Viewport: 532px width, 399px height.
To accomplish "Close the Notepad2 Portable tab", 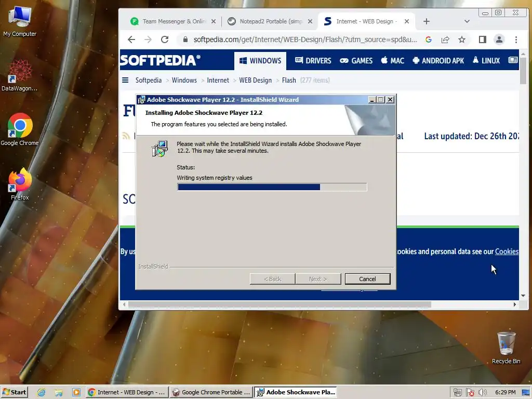I will click(x=310, y=21).
